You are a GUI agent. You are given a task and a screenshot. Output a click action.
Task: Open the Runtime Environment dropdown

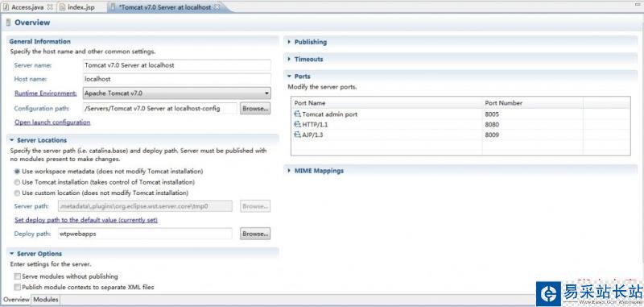[176, 93]
